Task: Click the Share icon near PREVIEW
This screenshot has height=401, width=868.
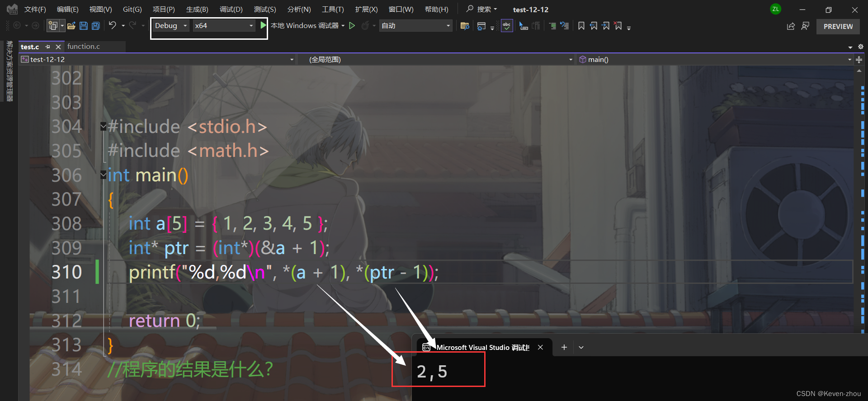Action: (791, 26)
